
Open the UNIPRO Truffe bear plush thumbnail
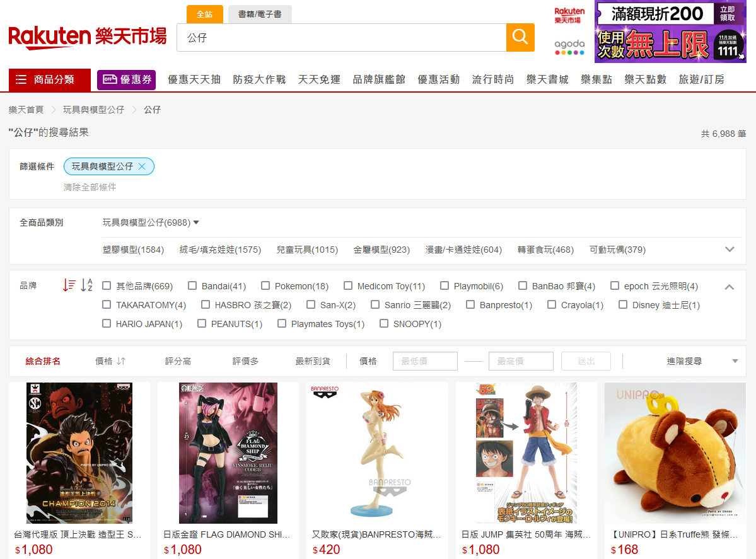click(675, 453)
